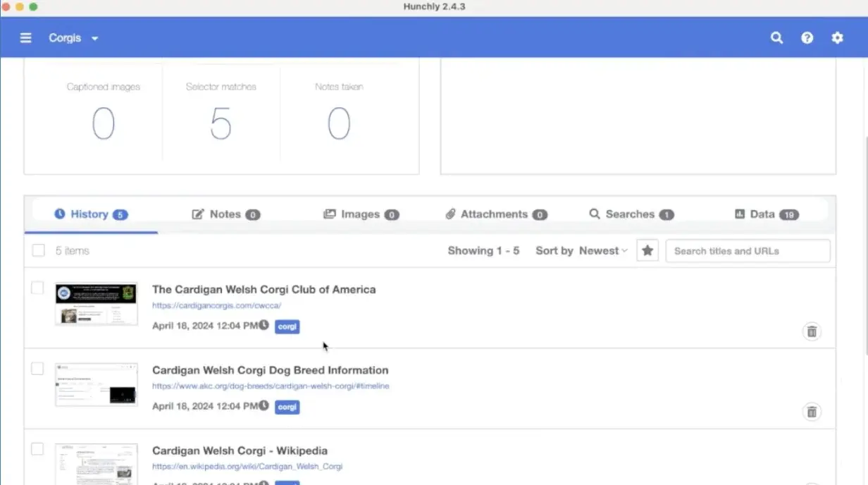Viewport: 868px width, 485px height.
Task: Open the cardigancorgis.com/cwcca link
Action: (217, 305)
